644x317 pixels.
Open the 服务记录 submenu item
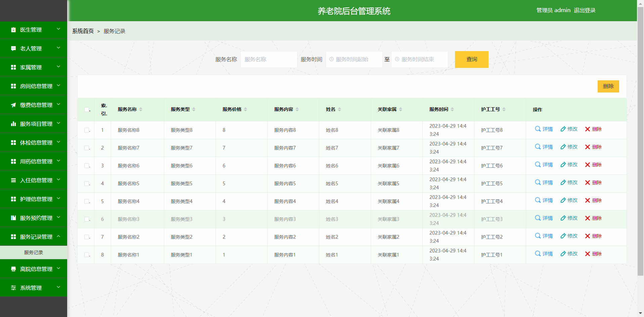pos(34,252)
